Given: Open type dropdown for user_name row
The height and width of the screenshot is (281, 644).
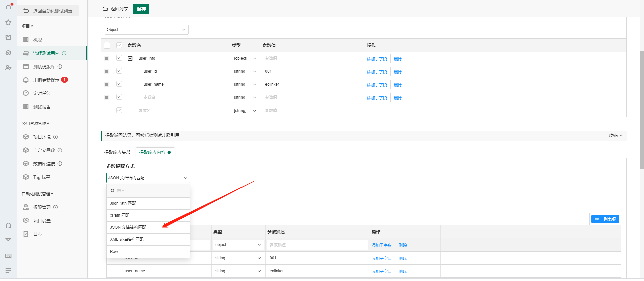Looking at the screenshot, I should click(x=245, y=84).
